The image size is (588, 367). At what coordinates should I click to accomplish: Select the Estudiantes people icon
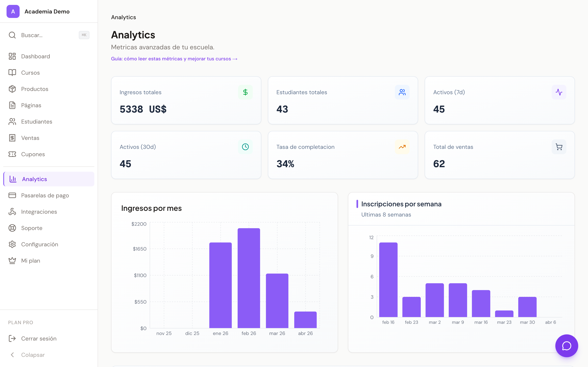tap(12, 121)
